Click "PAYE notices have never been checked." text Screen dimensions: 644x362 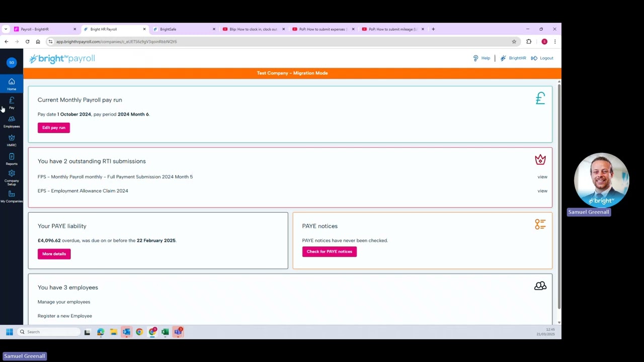tap(345, 241)
